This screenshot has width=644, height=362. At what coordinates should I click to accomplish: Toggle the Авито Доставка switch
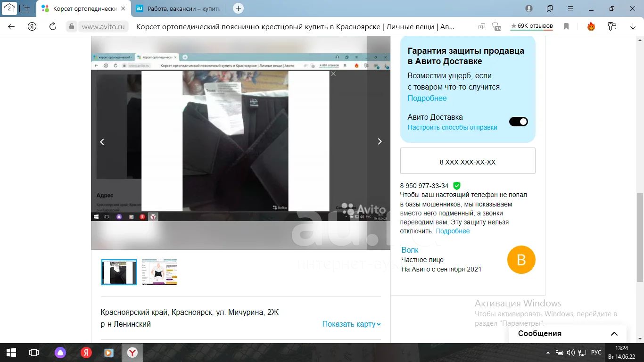pos(519,122)
